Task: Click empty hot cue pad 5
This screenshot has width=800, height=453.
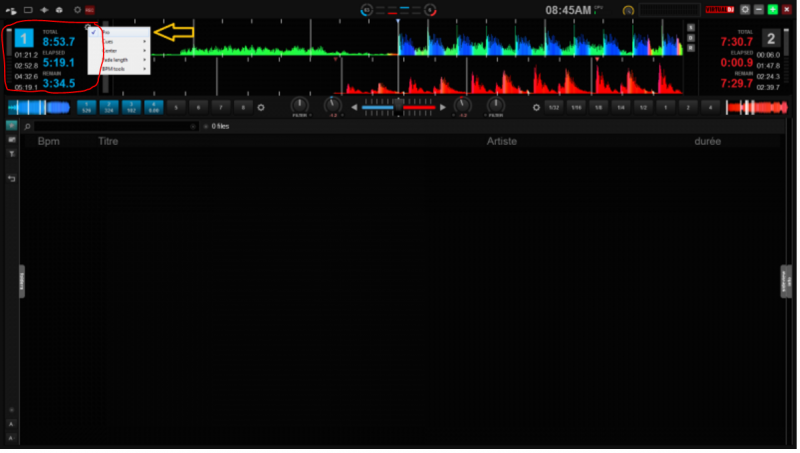Action: 176,108
